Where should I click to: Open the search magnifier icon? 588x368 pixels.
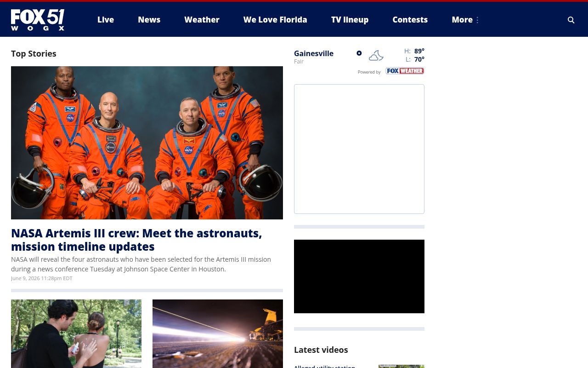(571, 20)
